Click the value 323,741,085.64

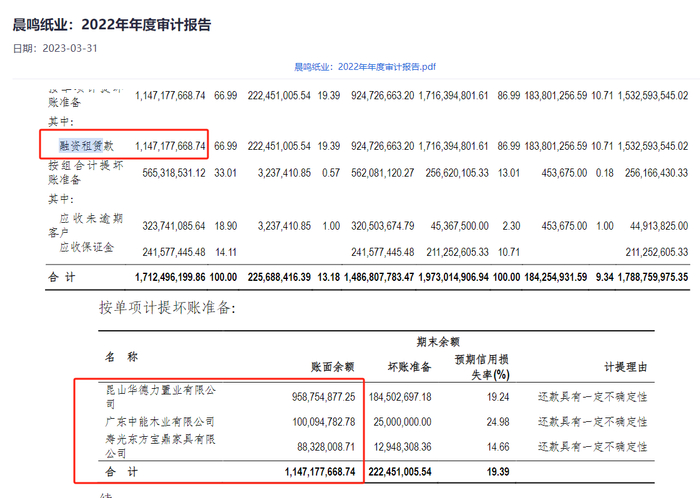[174, 226]
